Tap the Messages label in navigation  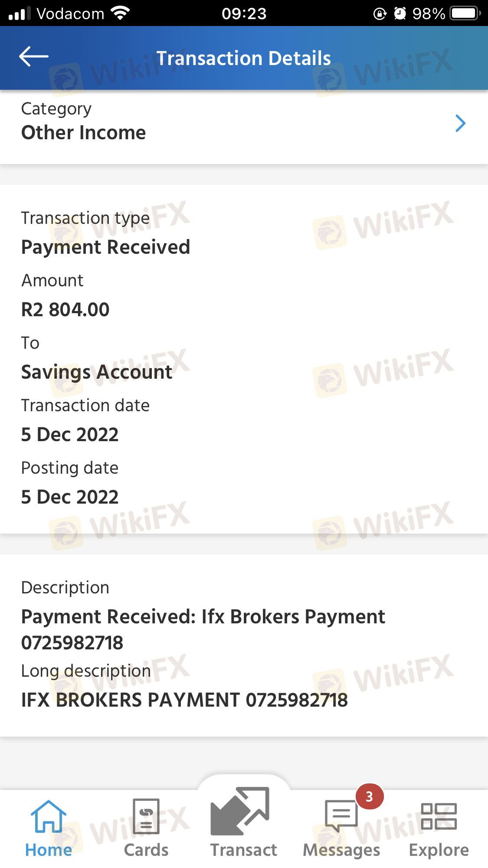point(341,850)
